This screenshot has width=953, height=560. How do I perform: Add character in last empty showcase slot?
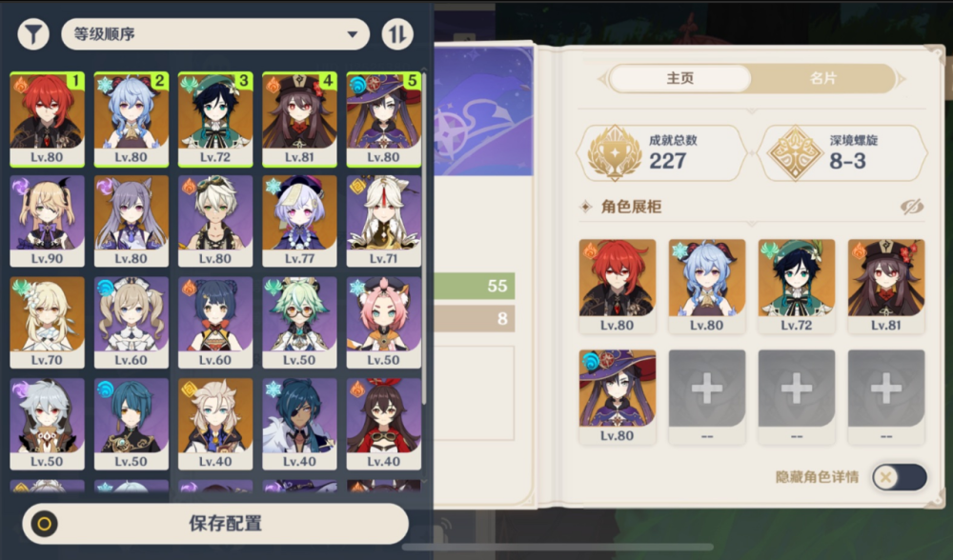(x=886, y=396)
